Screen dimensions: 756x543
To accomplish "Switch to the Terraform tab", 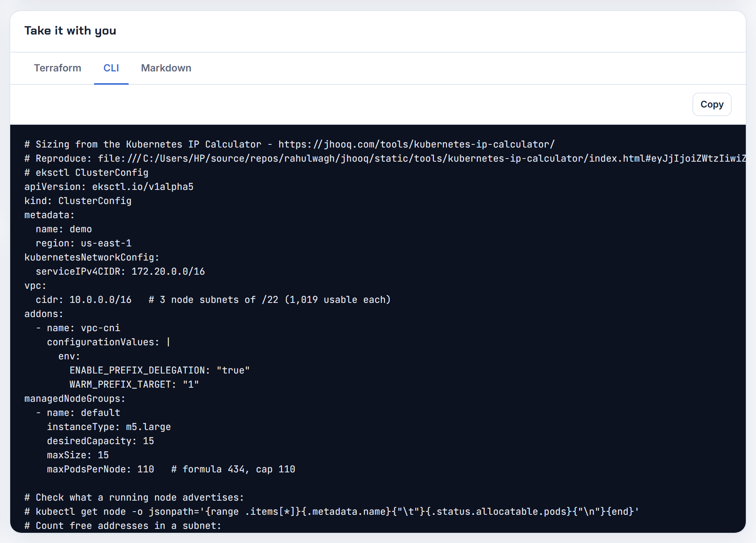I will click(x=58, y=68).
